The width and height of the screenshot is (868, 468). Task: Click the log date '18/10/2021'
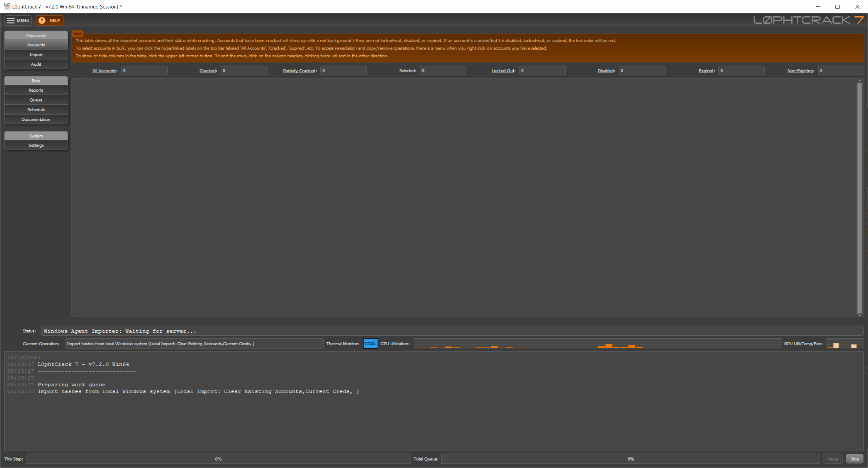[24, 357]
